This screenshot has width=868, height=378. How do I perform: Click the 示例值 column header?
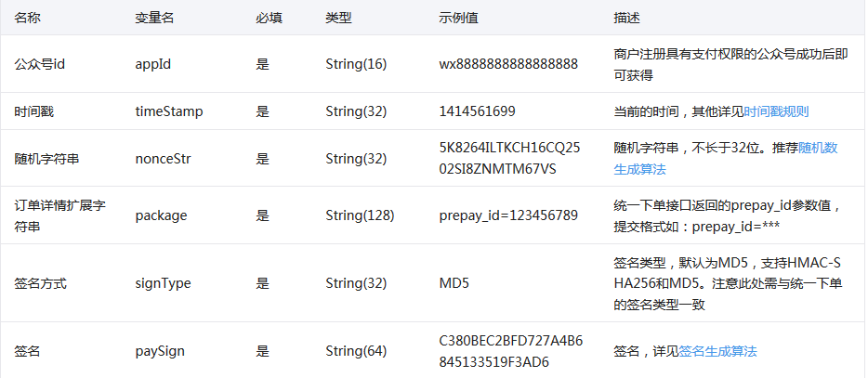[x=458, y=18]
